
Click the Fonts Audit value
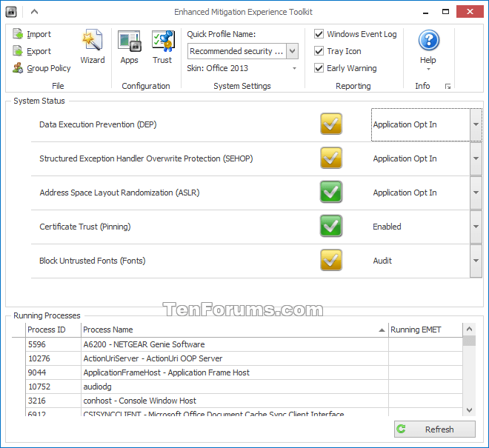coord(382,261)
